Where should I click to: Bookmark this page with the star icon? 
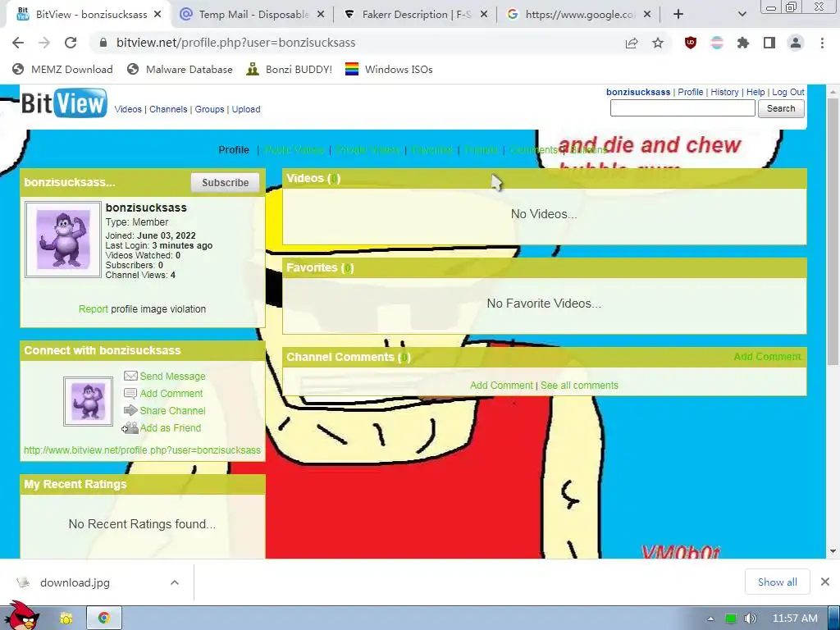coord(658,43)
